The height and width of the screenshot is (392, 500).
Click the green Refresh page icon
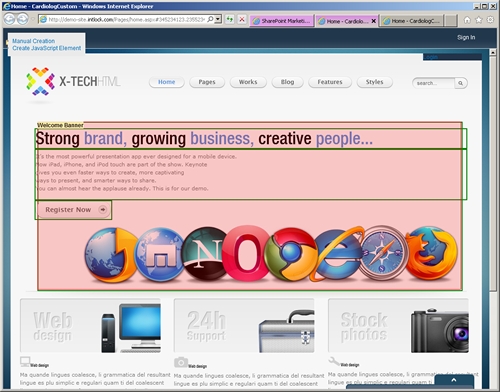230,19
